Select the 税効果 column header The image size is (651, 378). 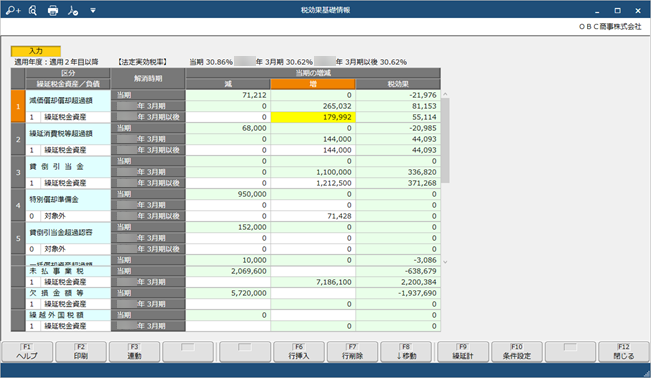point(398,84)
